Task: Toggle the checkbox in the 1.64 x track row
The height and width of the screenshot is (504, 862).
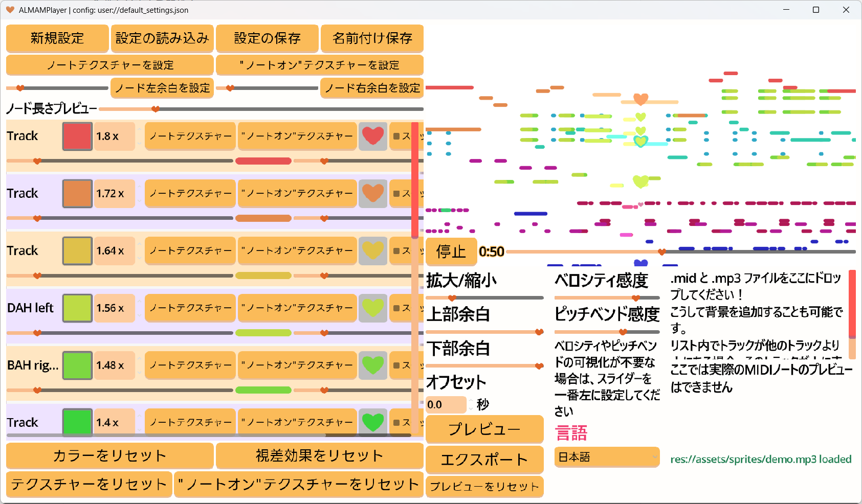Action: click(x=396, y=251)
